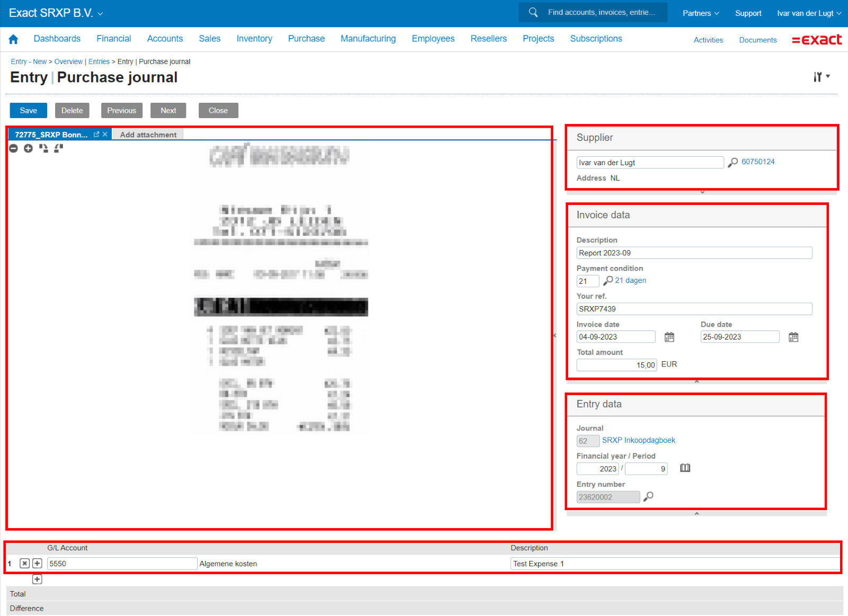Expand the Exact SRXP B.V. company selector
This screenshot has width=848, height=616.
(55, 13)
